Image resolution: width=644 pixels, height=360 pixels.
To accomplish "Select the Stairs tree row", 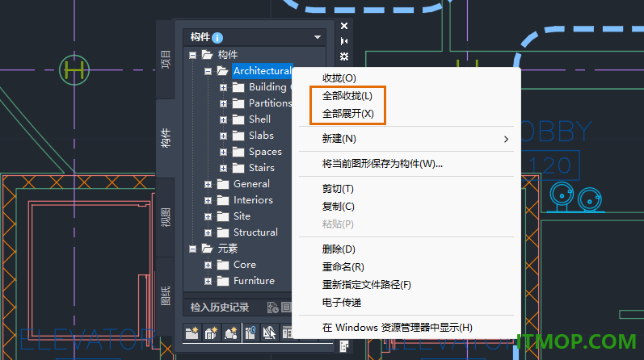I will (261, 168).
